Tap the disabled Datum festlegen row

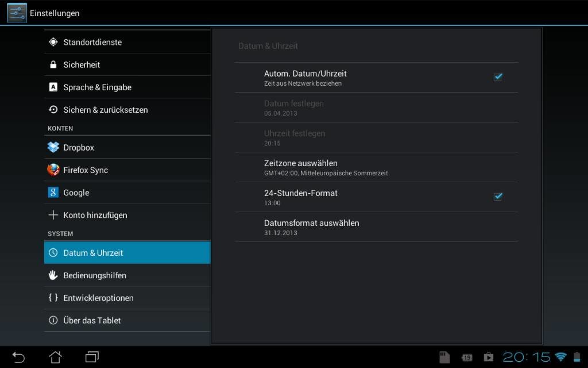click(377, 108)
